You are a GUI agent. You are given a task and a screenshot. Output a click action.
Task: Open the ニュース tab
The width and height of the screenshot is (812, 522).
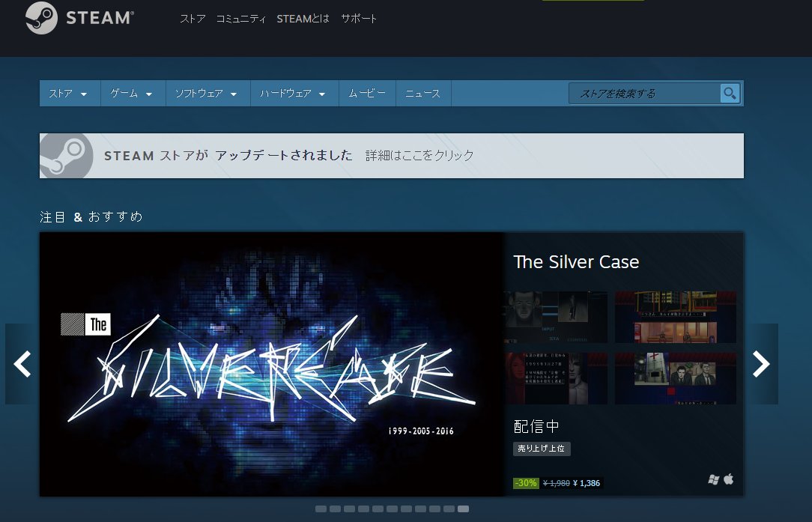pyautogui.click(x=423, y=93)
